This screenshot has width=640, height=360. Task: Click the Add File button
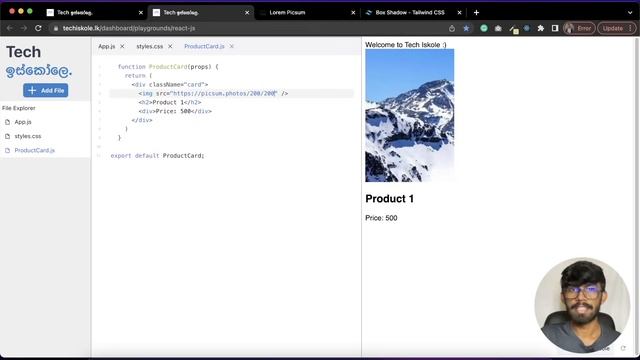click(x=46, y=90)
